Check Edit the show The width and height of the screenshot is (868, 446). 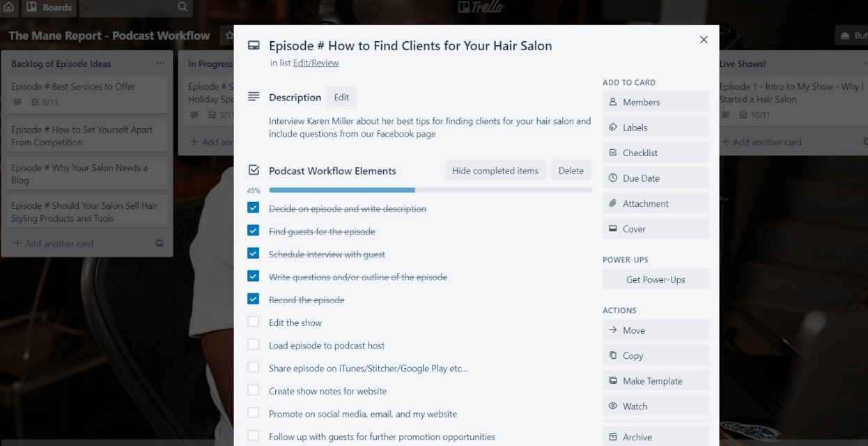coord(254,323)
